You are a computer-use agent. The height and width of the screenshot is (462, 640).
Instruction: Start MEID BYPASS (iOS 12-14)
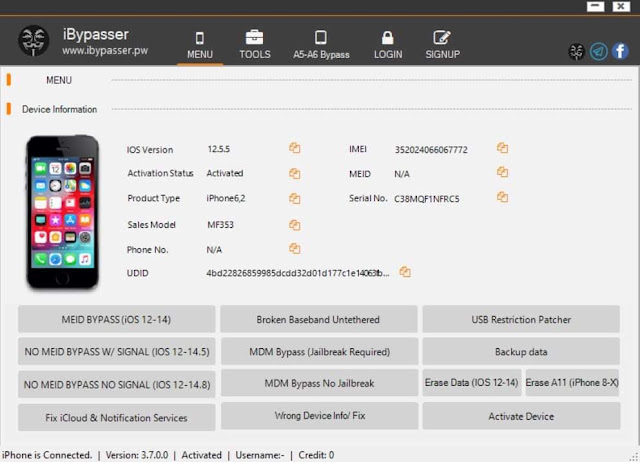pos(116,319)
